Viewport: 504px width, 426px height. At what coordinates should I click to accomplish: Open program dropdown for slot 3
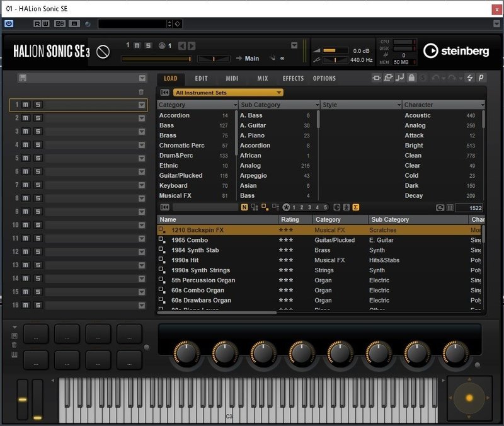click(142, 132)
